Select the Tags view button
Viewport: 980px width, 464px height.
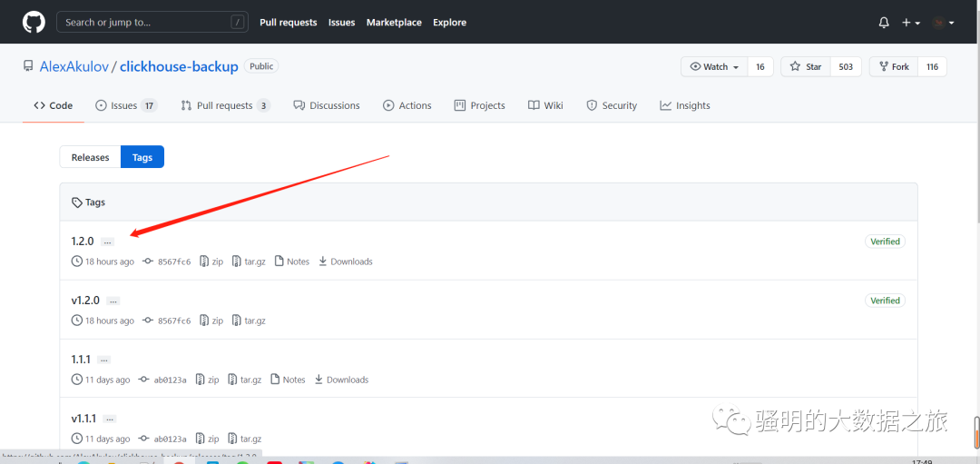tap(142, 157)
